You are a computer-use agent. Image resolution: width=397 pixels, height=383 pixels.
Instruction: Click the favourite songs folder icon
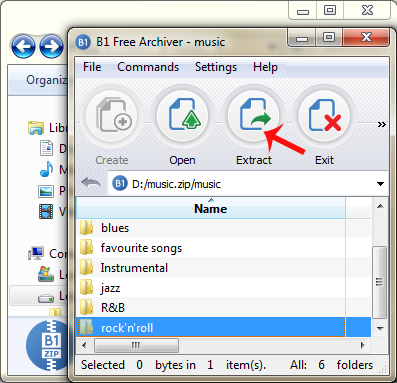pyautogui.click(x=87, y=248)
